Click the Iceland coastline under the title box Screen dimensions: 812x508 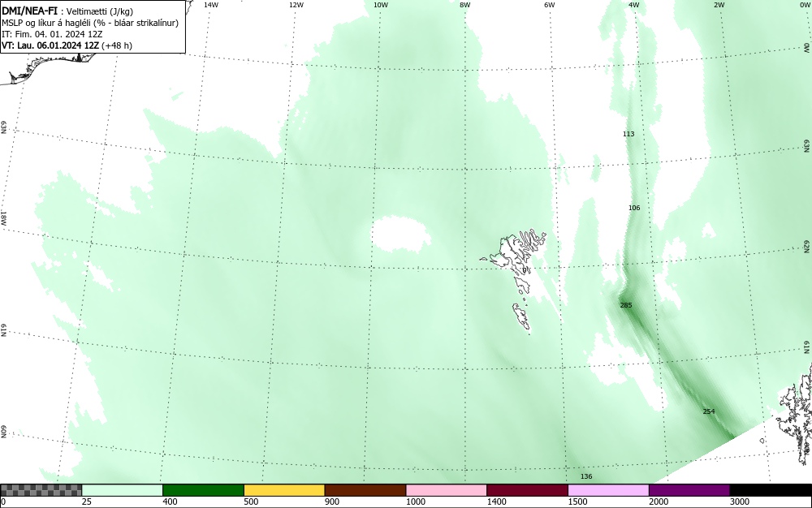tap(50, 69)
